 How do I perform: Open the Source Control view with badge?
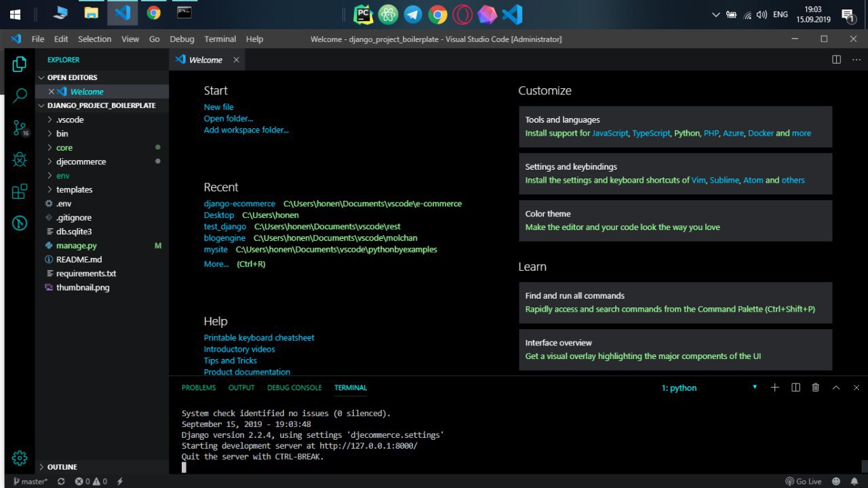coord(20,128)
